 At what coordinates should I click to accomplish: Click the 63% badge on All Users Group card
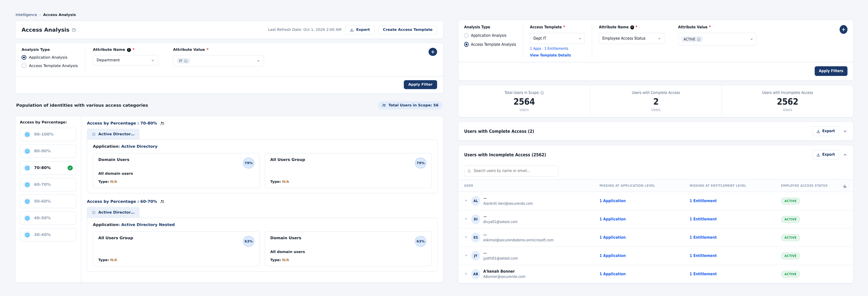249,242
